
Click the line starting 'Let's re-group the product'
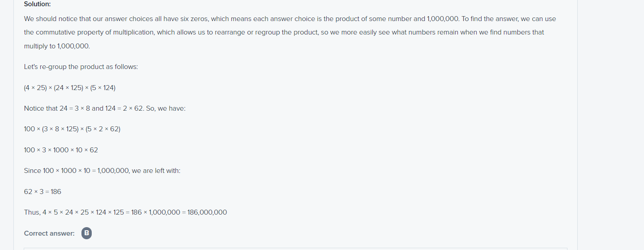pos(81,67)
